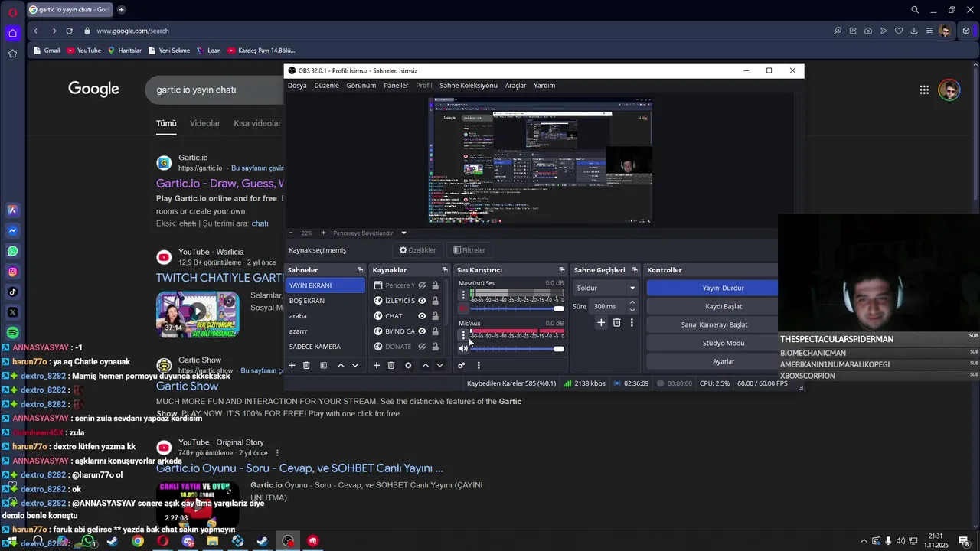This screenshot has width=980, height=551.
Task: Open Dosya menu in OBS
Action: pyautogui.click(x=297, y=86)
